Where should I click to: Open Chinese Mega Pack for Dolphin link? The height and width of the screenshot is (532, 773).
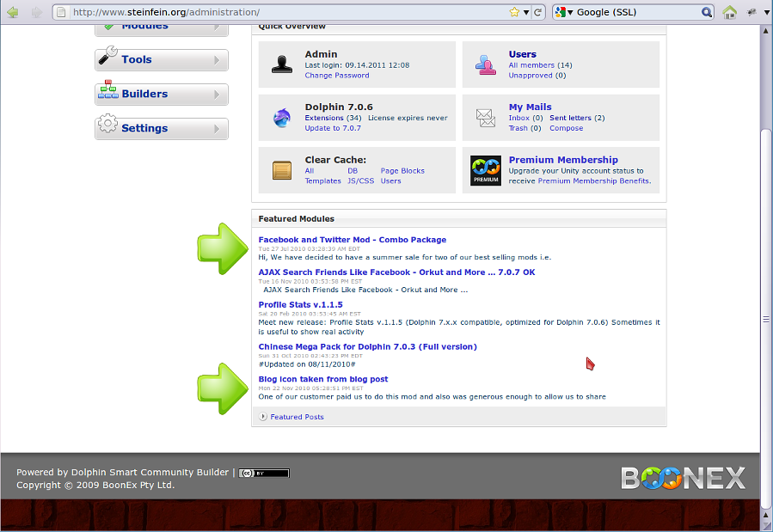click(x=368, y=346)
